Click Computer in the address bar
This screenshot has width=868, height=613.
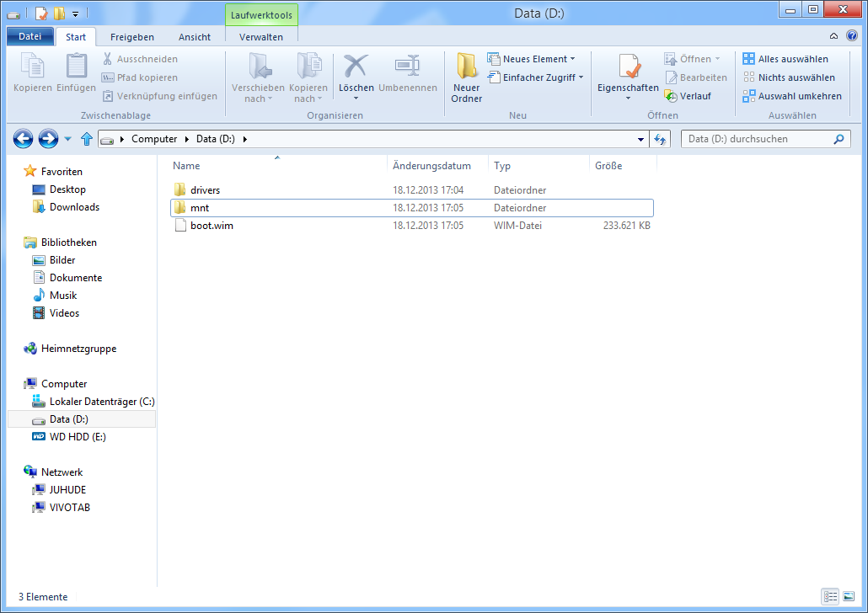(x=154, y=139)
